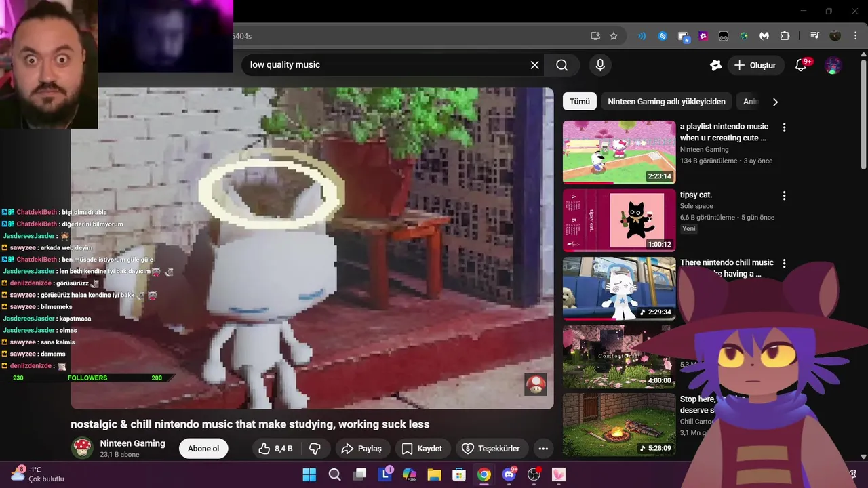Click the blue sound waves extension icon
868x488 pixels.
642,36
